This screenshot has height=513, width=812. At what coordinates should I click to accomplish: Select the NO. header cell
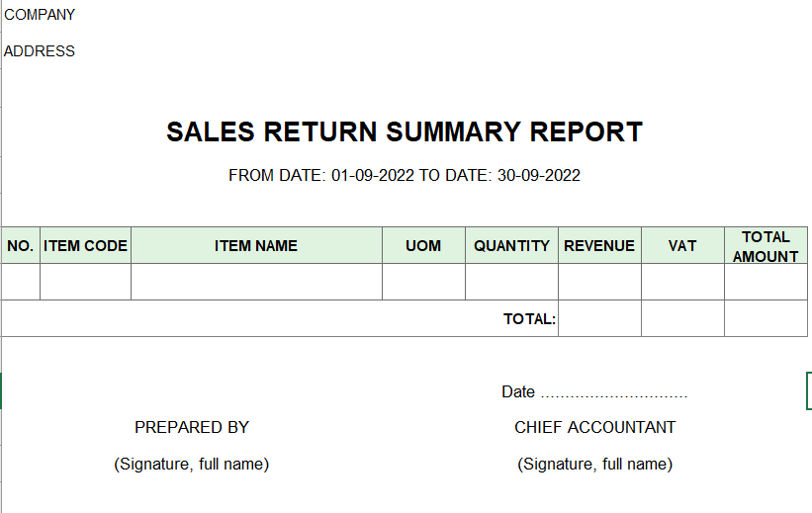[x=21, y=245]
